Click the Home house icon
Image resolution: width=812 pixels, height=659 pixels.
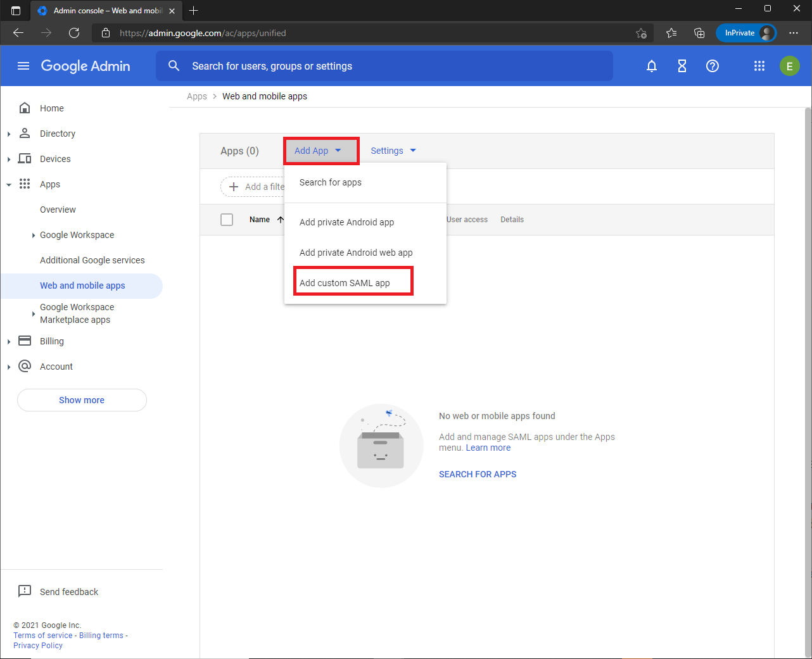click(25, 108)
